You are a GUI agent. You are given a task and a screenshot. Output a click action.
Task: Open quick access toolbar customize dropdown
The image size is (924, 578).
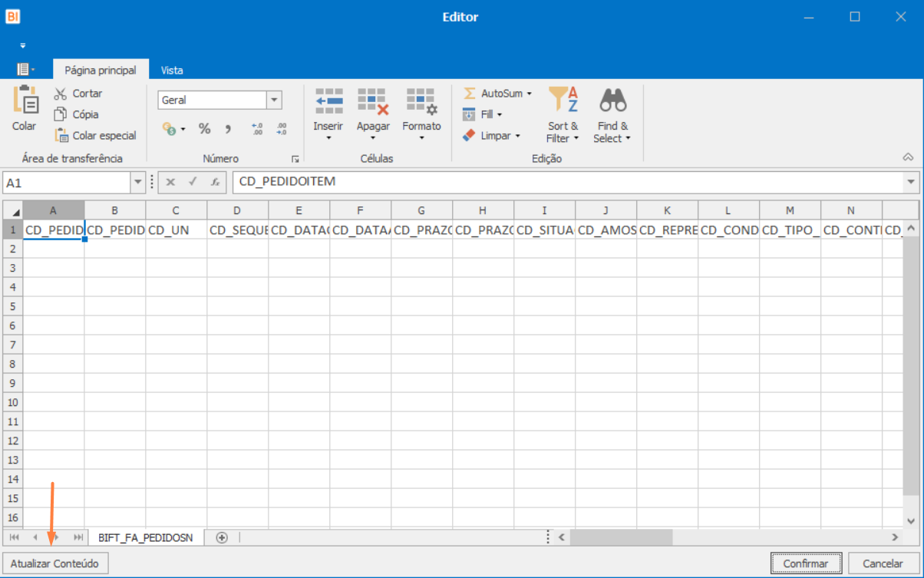(x=23, y=45)
